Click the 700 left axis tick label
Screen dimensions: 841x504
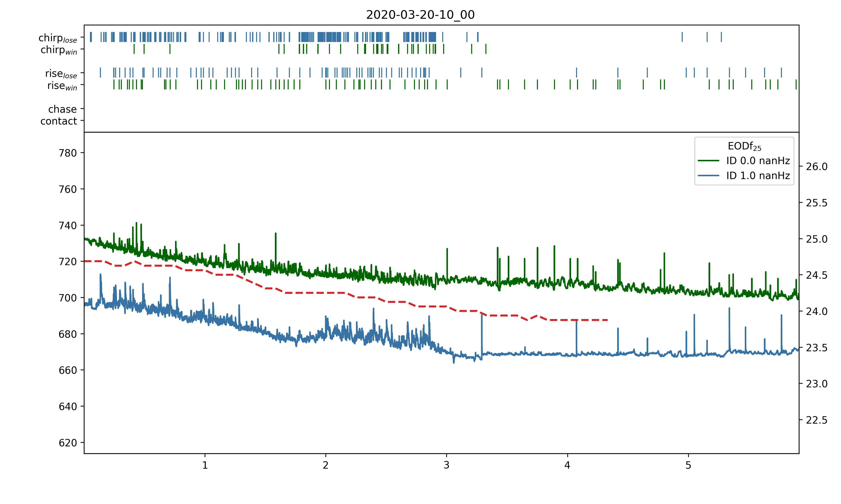[x=68, y=298]
